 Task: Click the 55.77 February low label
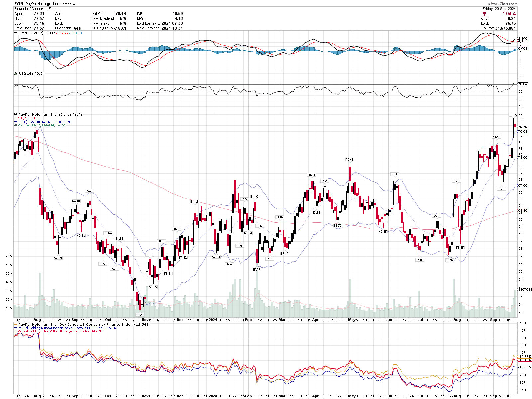point(256,270)
